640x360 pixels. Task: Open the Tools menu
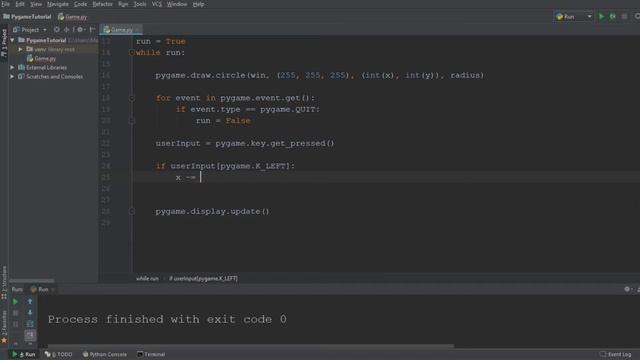(140, 4)
